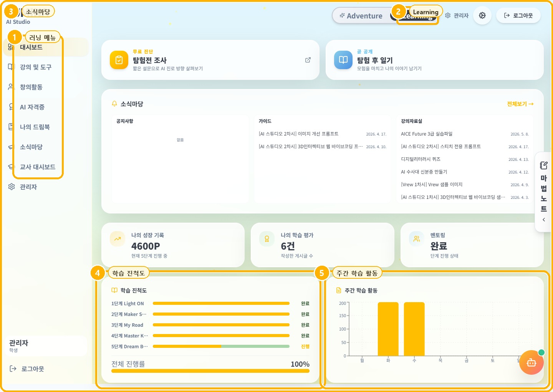Screen dimensions: 553x392
Task: Click the yellow clipboard icon of 탐험전 조사
Action: click(119, 60)
